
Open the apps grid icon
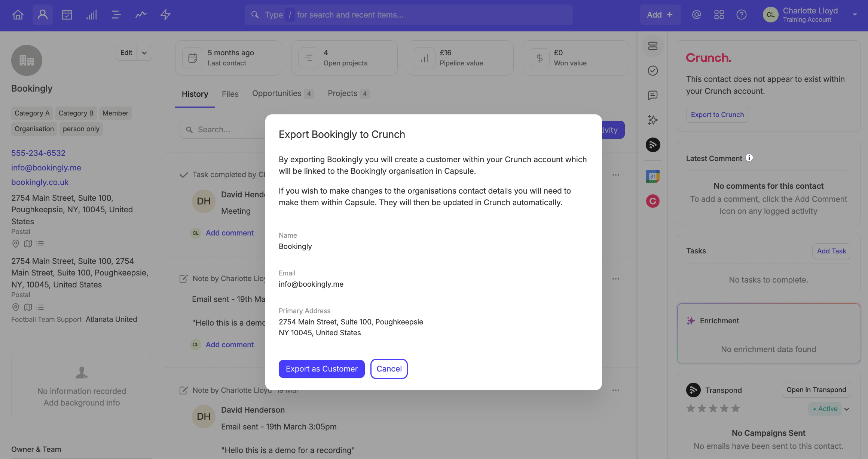coord(719,15)
